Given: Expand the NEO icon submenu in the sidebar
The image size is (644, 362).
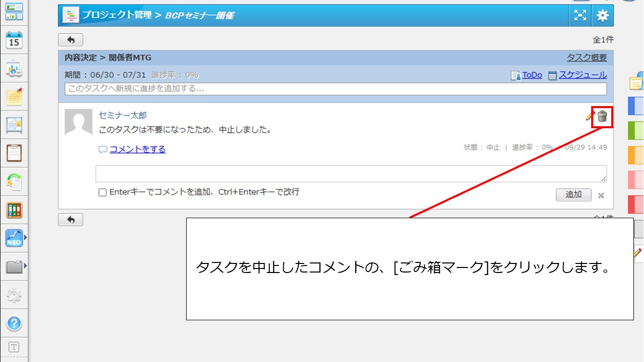Looking at the screenshot, I should coord(25,238).
